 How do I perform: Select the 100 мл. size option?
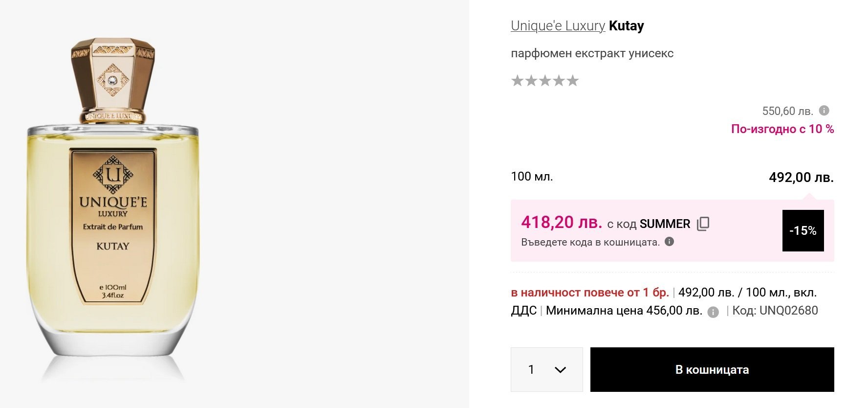coord(532,177)
